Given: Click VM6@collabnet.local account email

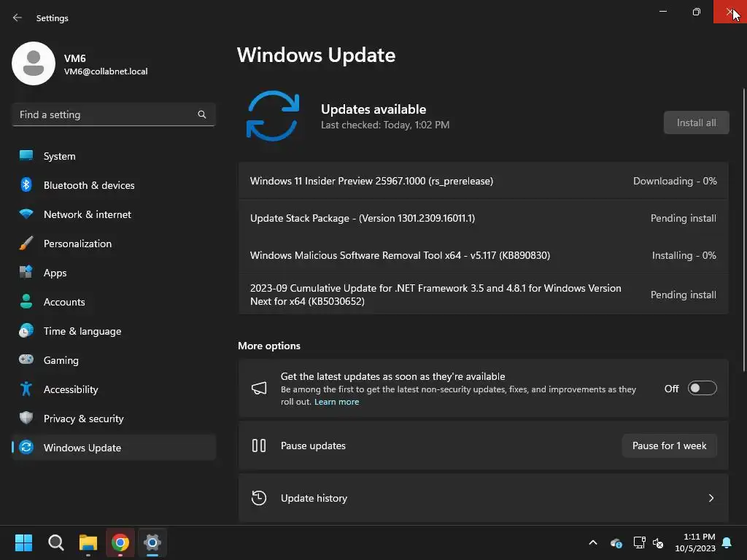Looking at the screenshot, I should 106,71.
